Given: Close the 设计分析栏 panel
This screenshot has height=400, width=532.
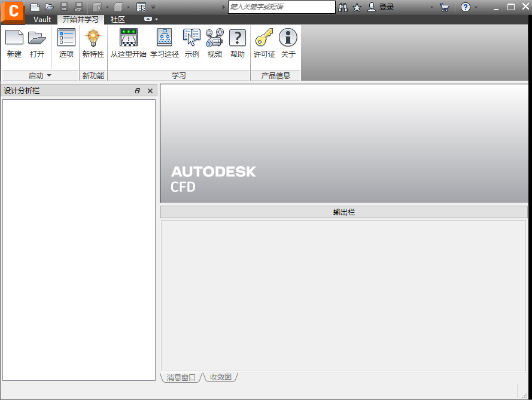Looking at the screenshot, I should click(150, 90).
